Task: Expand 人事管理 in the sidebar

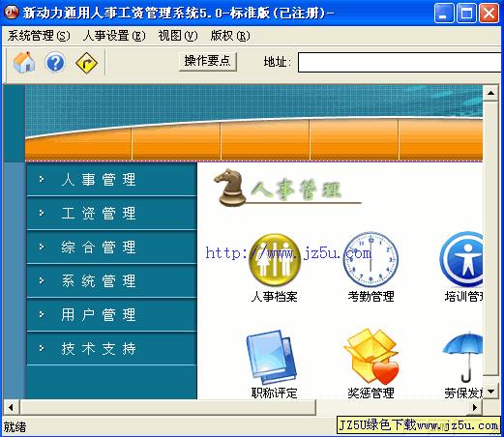Action: click(111, 179)
